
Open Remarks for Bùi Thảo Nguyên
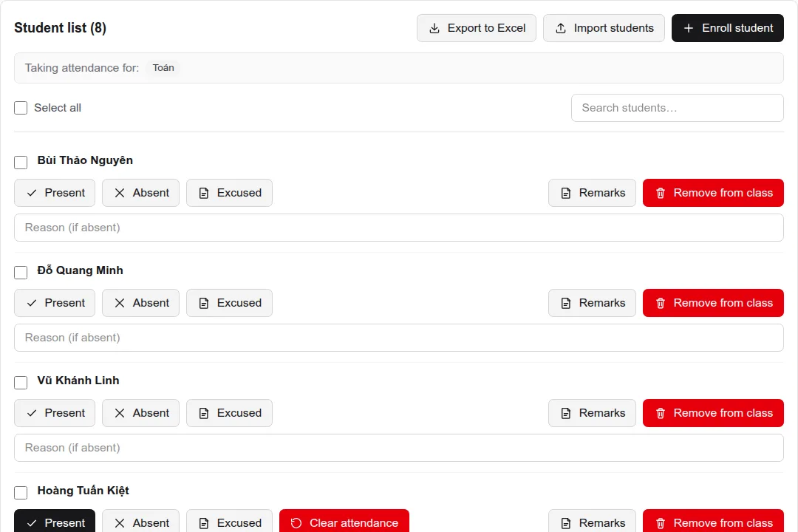pos(592,193)
